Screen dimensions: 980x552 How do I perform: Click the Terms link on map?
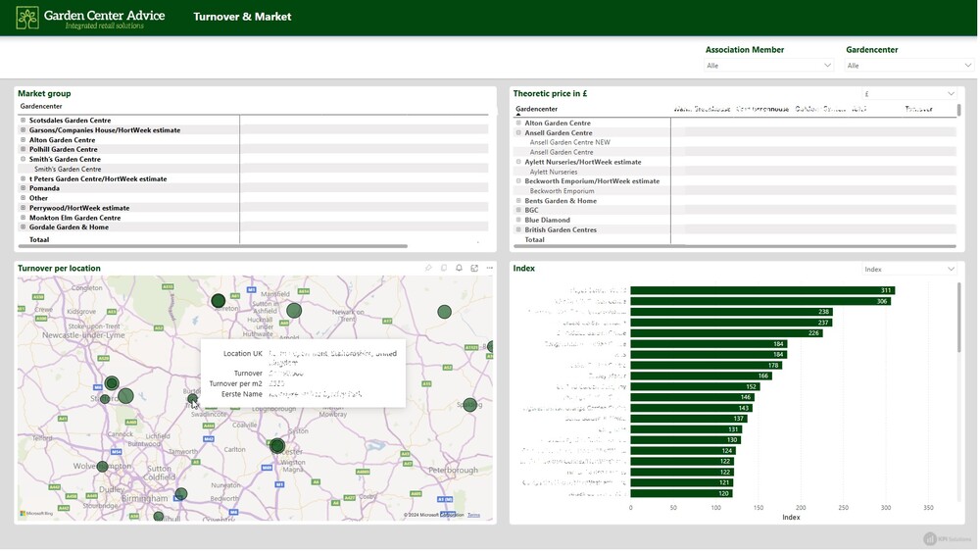tap(473, 515)
